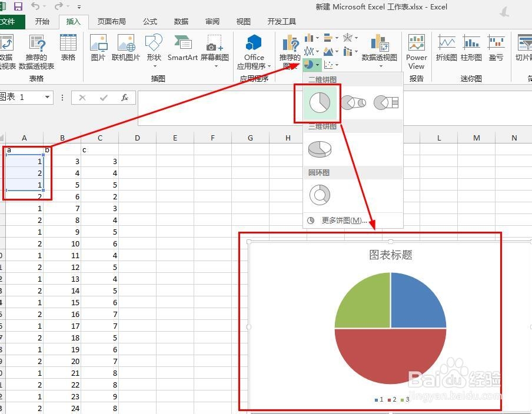Click the Insert Function (fx) icon
Viewport: 532px width, 414px height.
click(x=125, y=98)
